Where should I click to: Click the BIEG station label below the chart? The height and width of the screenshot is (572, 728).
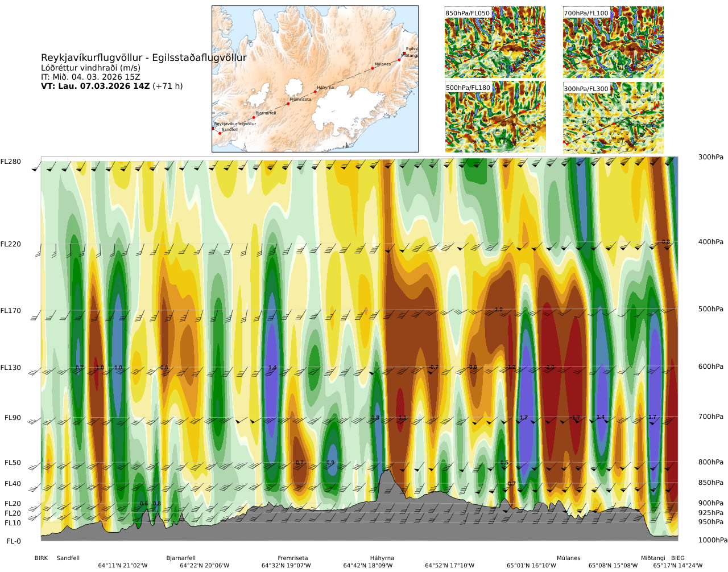[678, 558]
